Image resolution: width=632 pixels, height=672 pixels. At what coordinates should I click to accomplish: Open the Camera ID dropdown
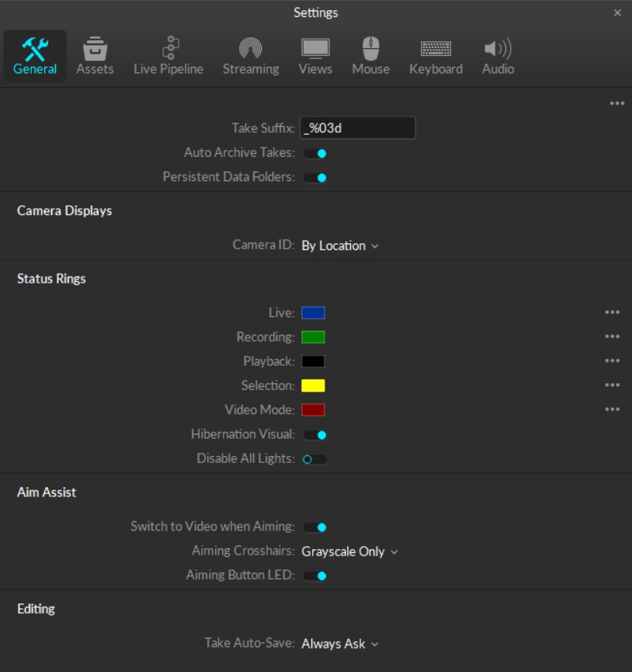340,245
